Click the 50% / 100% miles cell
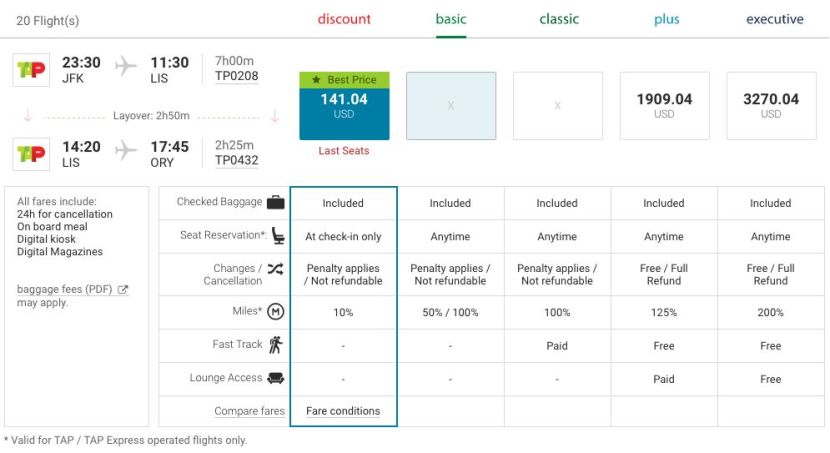This screenshot has height=453, width=830. [x=450, y=312]
